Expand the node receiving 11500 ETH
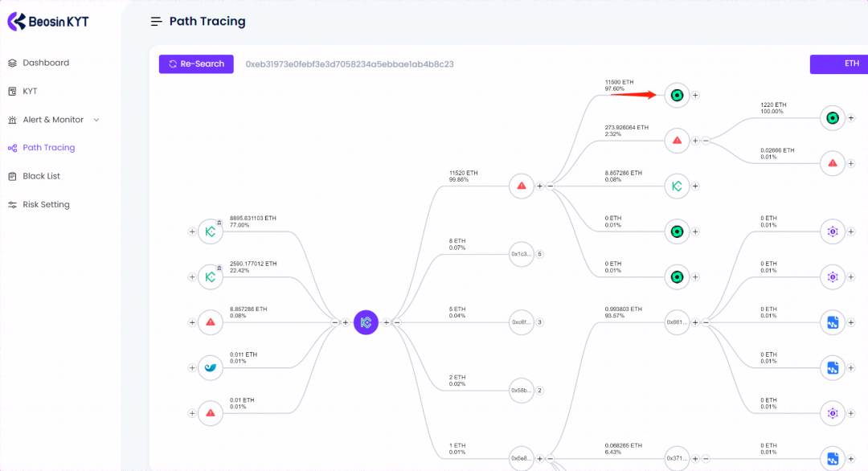This screenshot has width=868, height=471. click(696, 95)
